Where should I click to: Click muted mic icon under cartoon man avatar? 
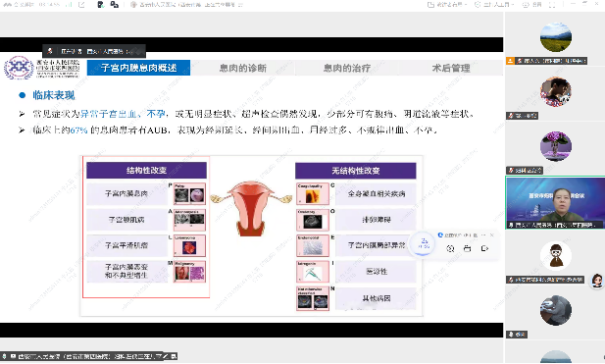511,279
